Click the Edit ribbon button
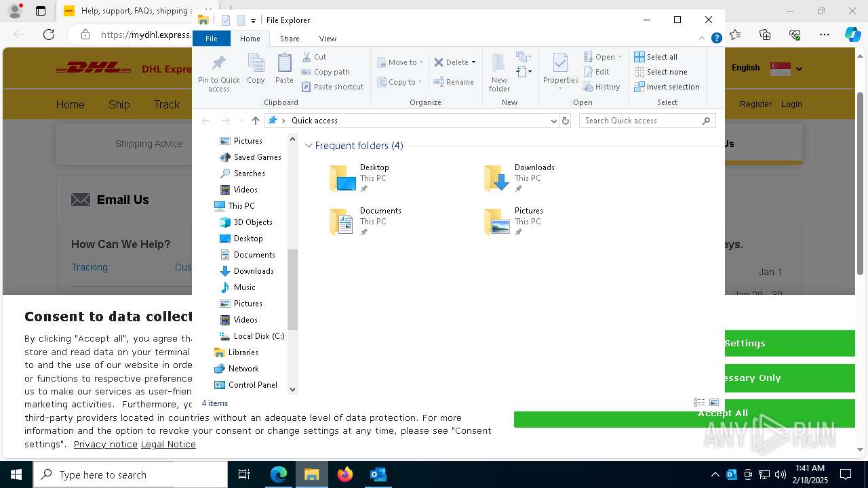The image size is (868, 488). tap(596, 72)
